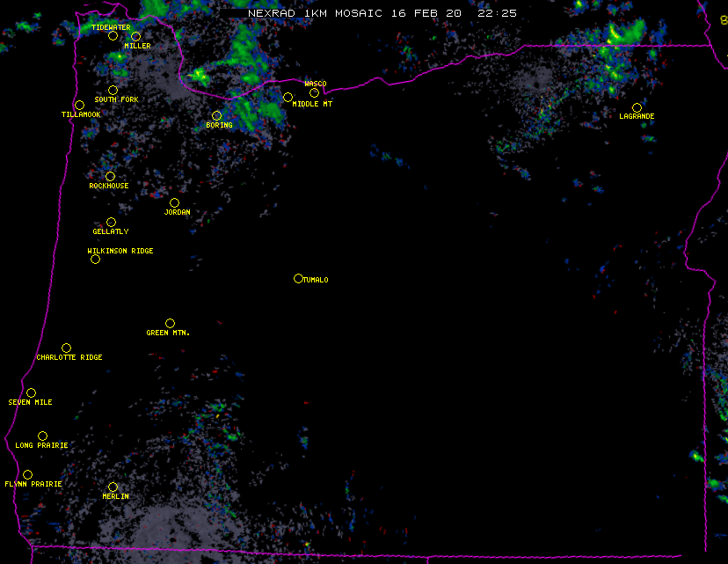Select the Seven Mile station marker
Viewport: 728px width, 564px height.
coord(31,392)
